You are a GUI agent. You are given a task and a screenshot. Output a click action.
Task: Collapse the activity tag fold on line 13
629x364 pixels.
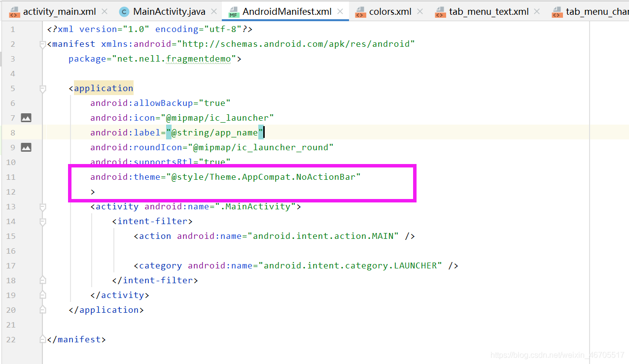pyautogui.click(x=43, y=207)
